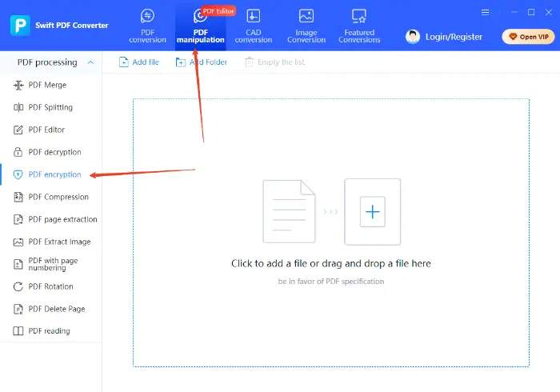Click 'be in favor of PDF specification' text
Screen dimensions: 560x392
(x=331, y=282)
